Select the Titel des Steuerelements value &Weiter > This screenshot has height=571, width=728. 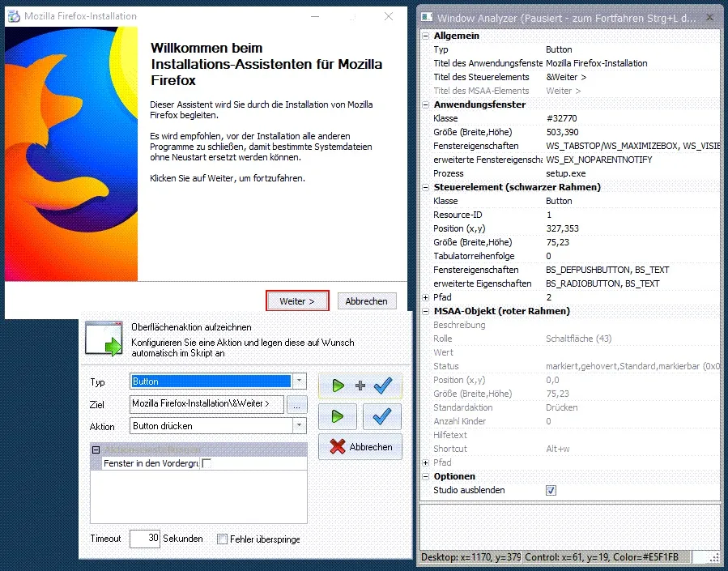coord(566,77)
